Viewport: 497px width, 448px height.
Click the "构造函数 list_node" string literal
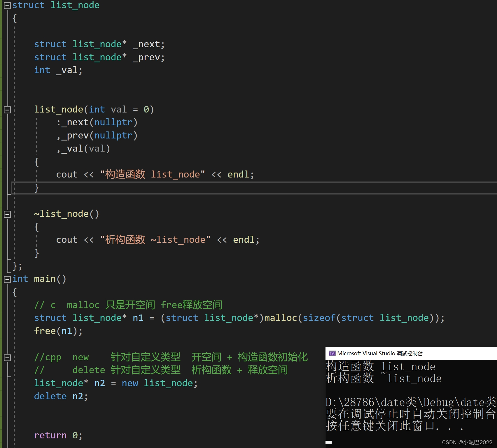pos(153,175)
